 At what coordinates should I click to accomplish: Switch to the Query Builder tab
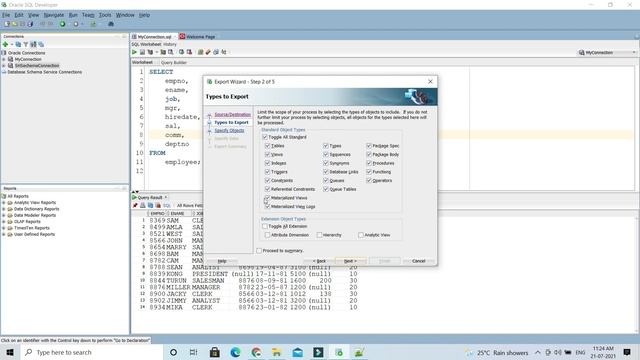tap(173, 63)
